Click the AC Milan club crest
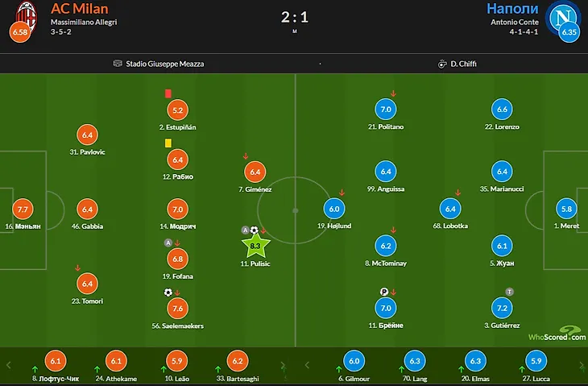588x386 pixels. [x=29, y=12]
